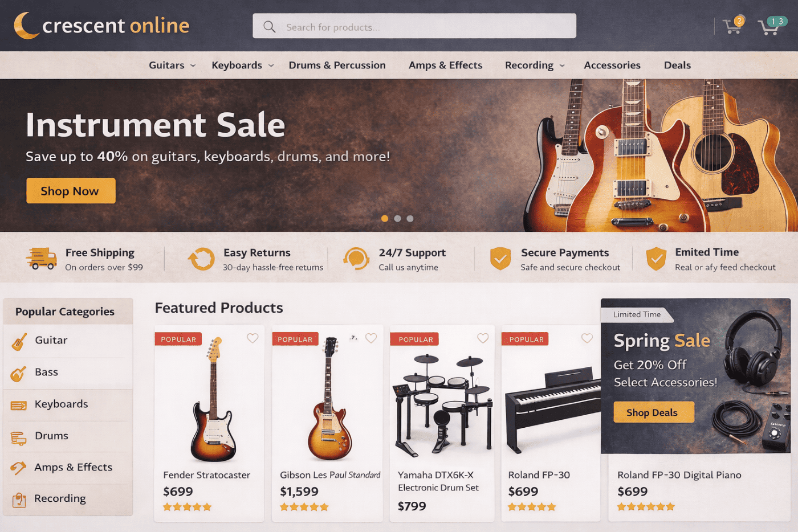Toggle wishlist heart on Roland FP-30
Image resolution: width=798 pixels, height=532 pixels.
click(587, 338)
